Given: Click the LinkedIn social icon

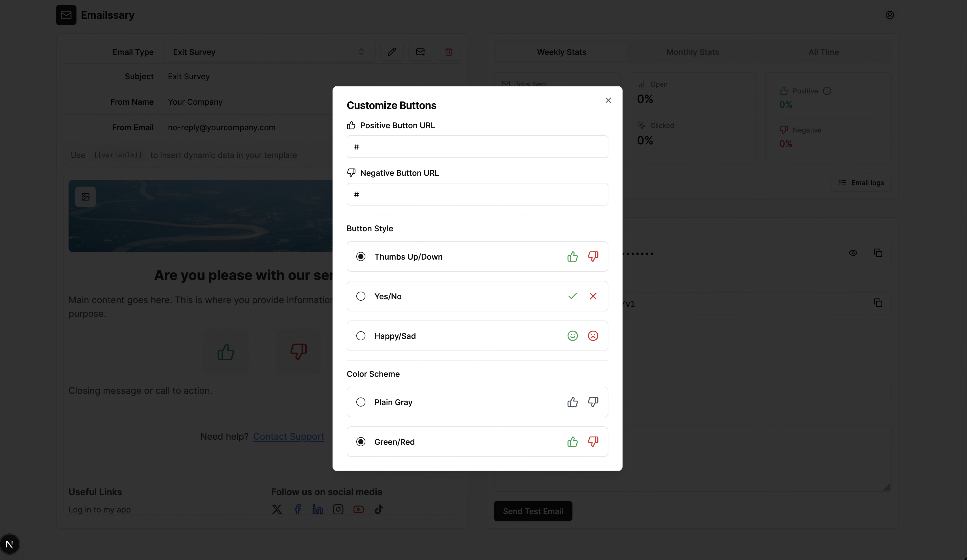Looking at the screenshot, I should pos(317,509).
